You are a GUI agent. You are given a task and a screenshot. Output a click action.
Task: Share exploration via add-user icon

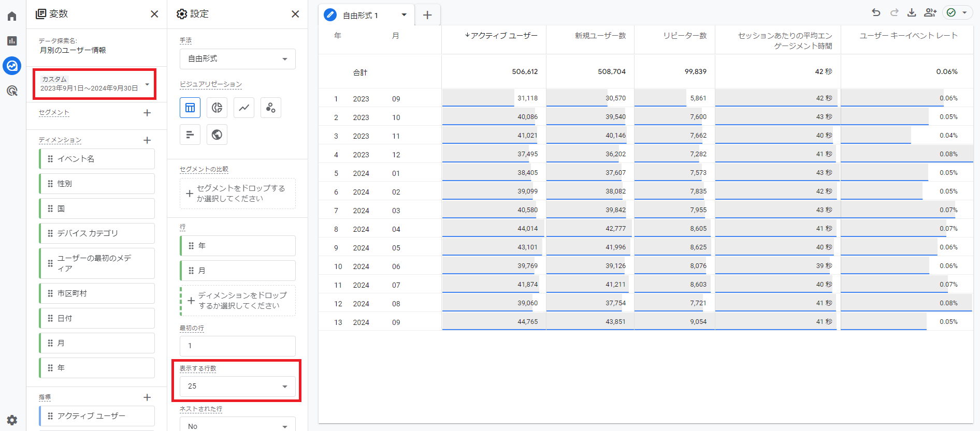(930, 13)
